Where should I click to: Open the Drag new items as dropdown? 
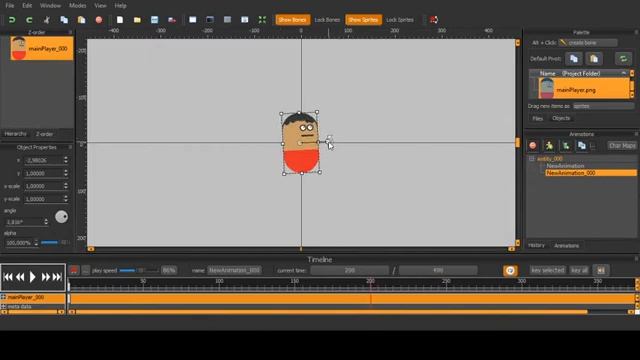603,106
